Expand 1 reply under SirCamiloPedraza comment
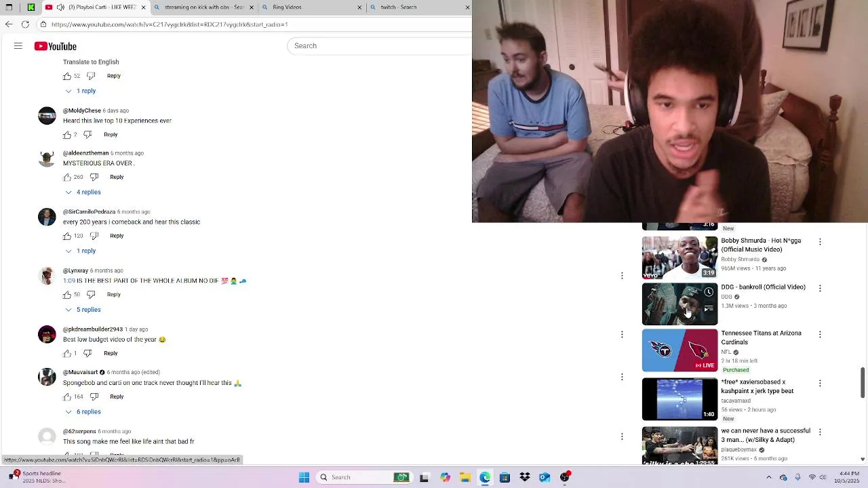The width and height of the screenshot is (868, 488). [81, 251]
